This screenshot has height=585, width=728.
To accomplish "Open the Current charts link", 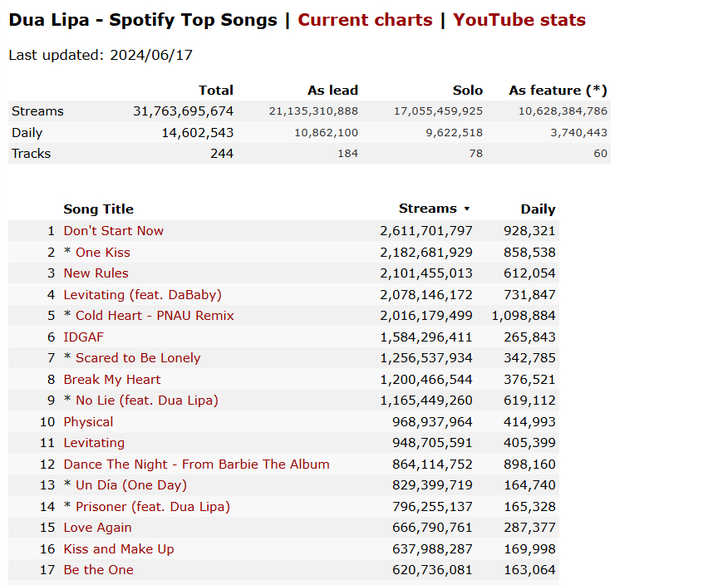I will (365, 20).
